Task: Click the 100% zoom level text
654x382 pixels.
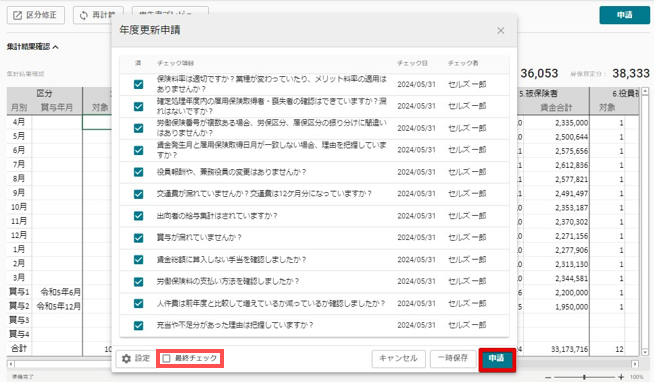Action: (x=636, y=377)
